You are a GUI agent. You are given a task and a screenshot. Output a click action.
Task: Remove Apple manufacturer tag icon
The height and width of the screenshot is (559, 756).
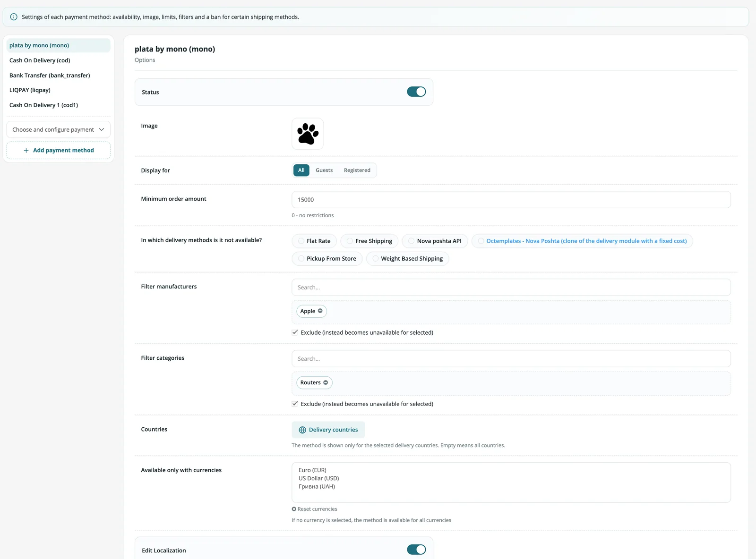[320, 311]
